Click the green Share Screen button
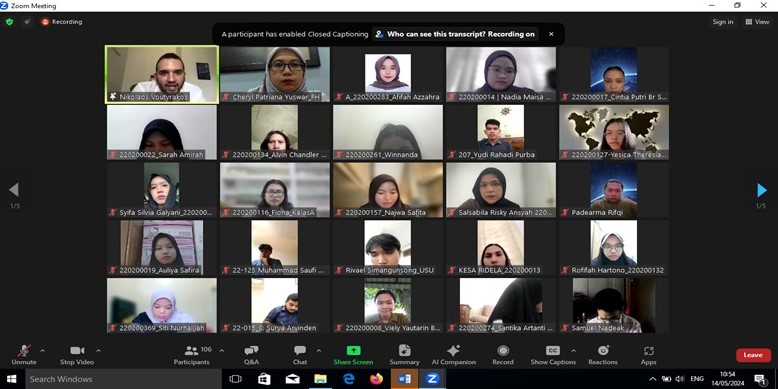The height and width of the screenshot is (389, 778). click(x=353, y=355)
